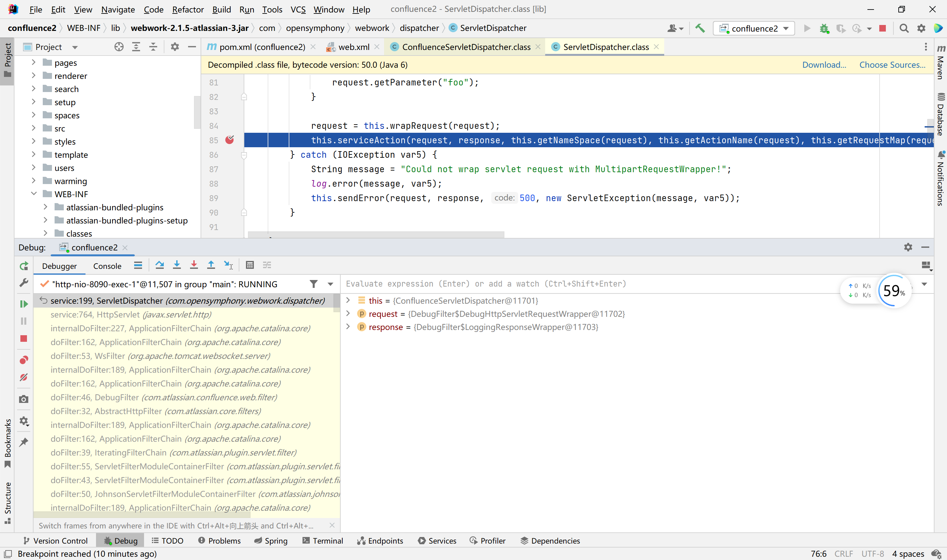Click Stop red square in top toolbar

tap(883, 28)
